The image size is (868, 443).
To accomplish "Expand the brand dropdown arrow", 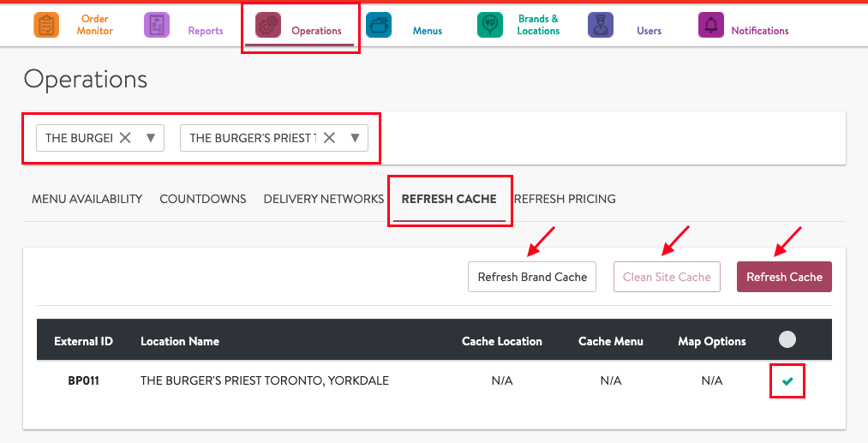I will click(x=150, y=138).
